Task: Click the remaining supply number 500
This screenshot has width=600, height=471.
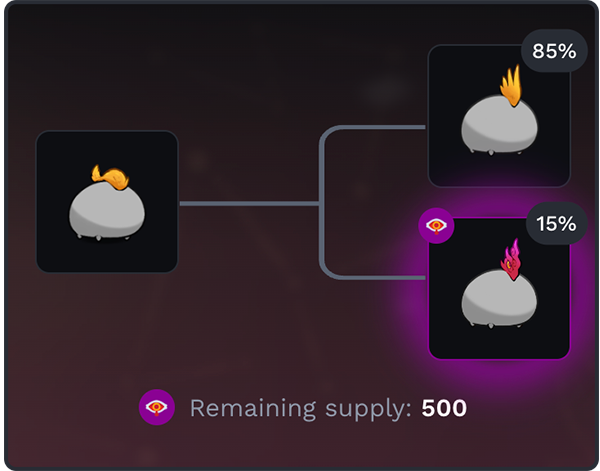Action: 444,408
